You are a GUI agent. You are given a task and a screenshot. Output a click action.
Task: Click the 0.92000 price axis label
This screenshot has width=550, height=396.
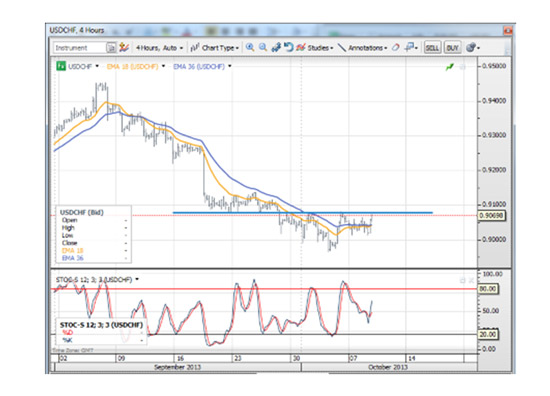point(494,170)
